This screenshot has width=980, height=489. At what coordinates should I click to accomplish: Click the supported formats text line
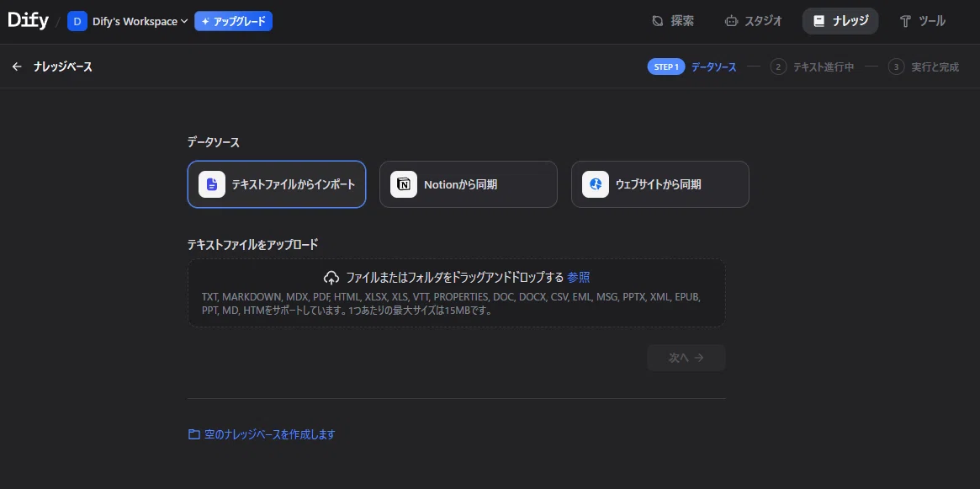click(451, 303)
